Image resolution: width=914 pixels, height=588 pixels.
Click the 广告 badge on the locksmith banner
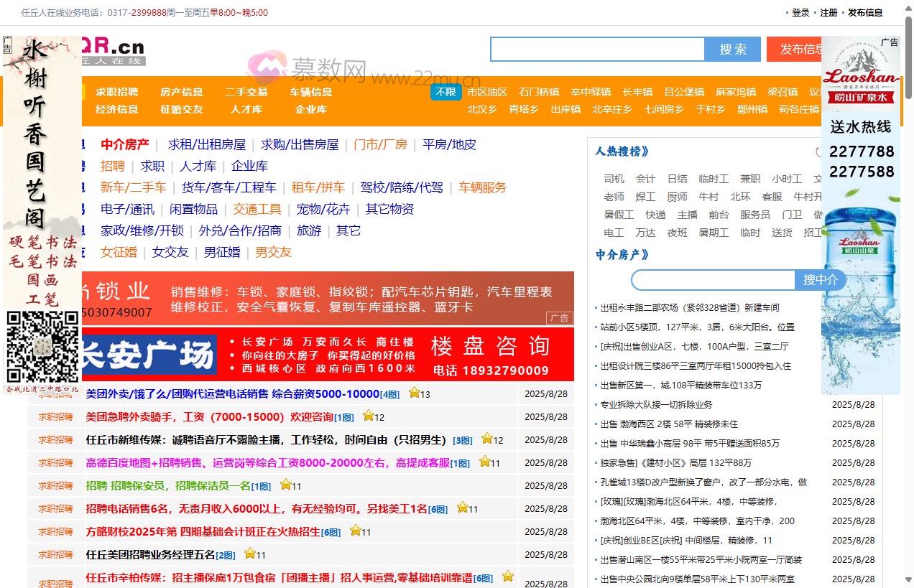tap(560, 318)
